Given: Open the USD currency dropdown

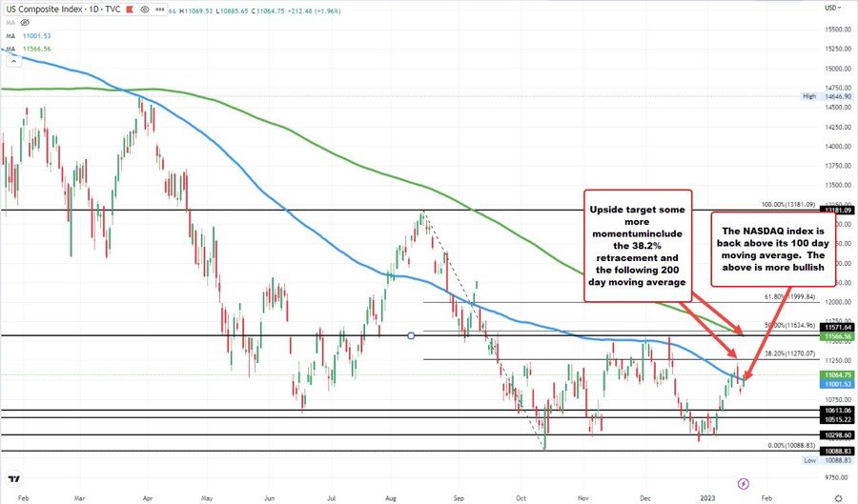Looking at the screenshot, I should (833, 8).
